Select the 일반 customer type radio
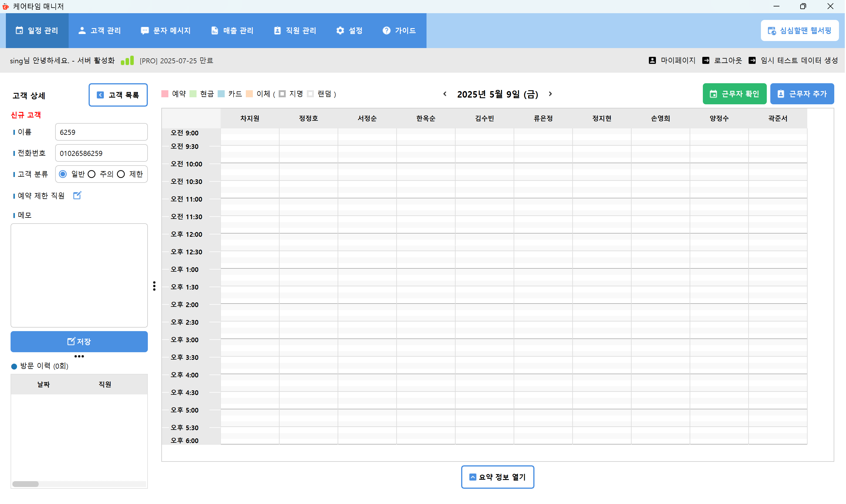Screen dimensions: 846x504 tap(63, 174)
